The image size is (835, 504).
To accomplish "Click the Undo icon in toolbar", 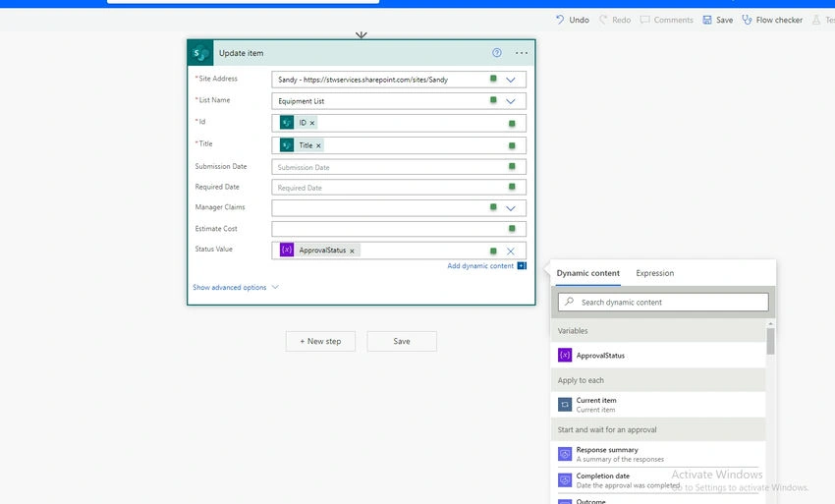I will (560, 20).
